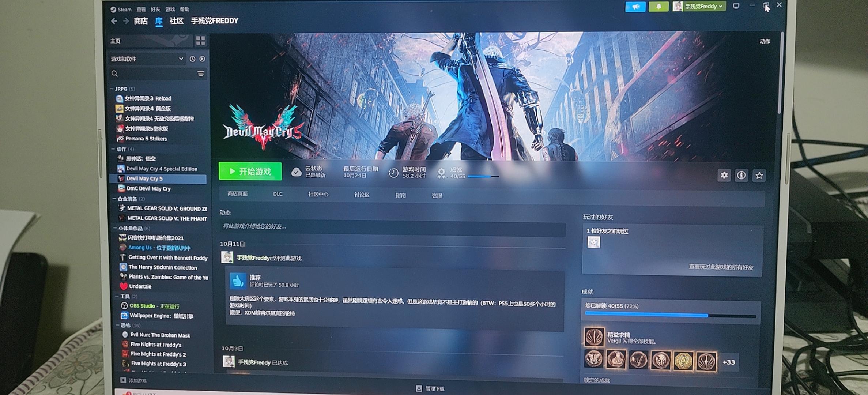Go to the 商店 tab
This screenshot has height=395, width=868.
[141, 21]
